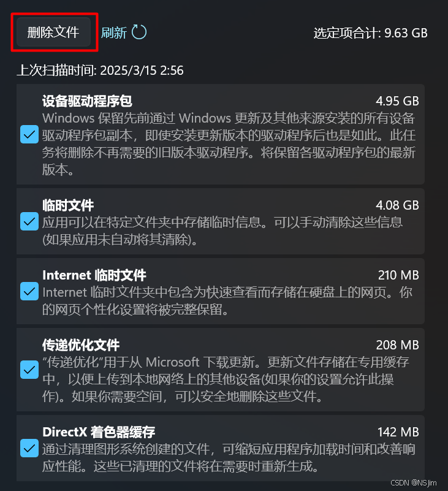The image size is (448, 491).
Task: Click the 上次扫描时间 timestamp text
Action: (x=100, y=70)
